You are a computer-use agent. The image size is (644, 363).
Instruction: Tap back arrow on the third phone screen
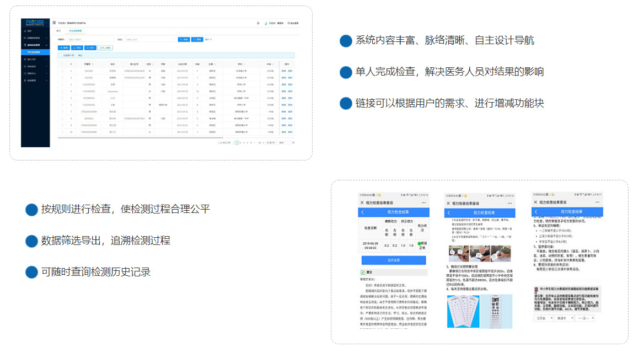pyautogui.click(x=535, y=212)
